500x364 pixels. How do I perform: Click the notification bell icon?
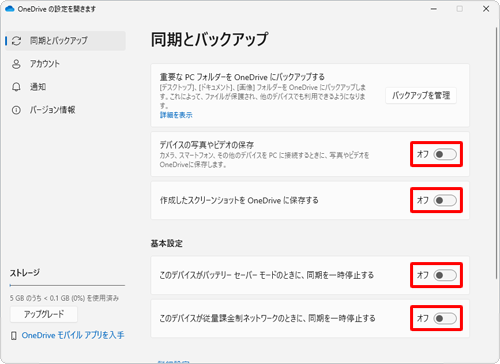coord(16,87)
